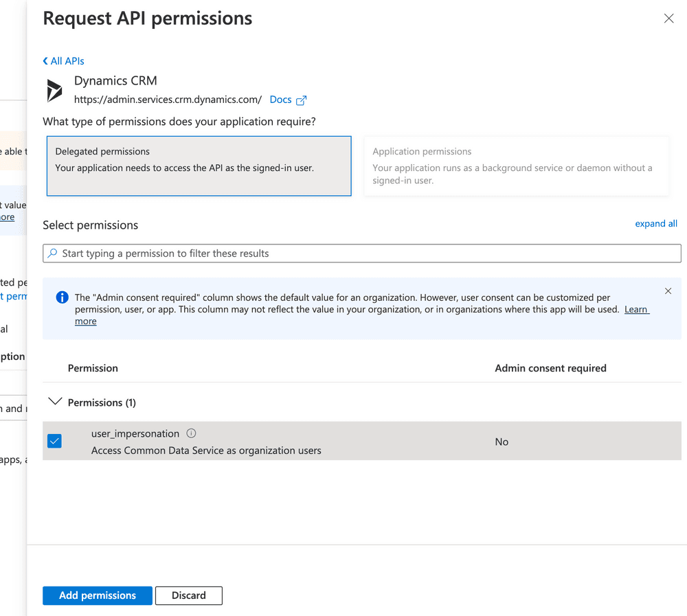Open Docs via the external link icon

pyautogui.click(x=302, y=99)
